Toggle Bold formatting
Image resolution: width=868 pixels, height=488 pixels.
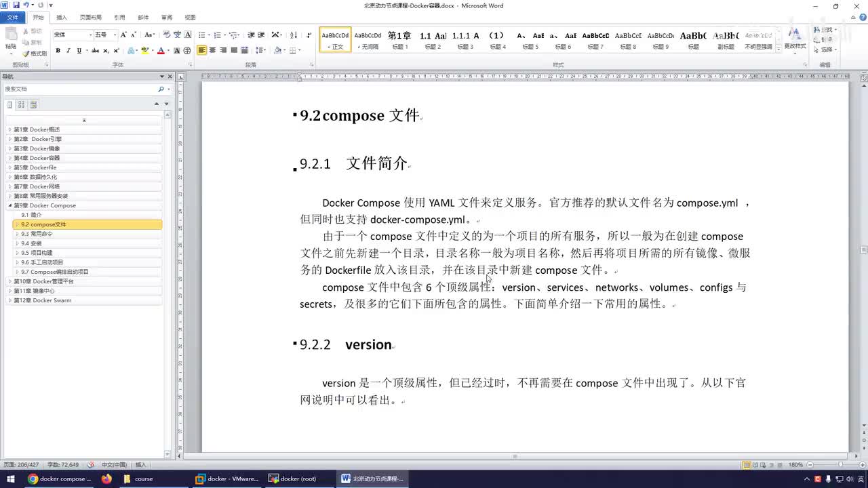tap(58, 51)
